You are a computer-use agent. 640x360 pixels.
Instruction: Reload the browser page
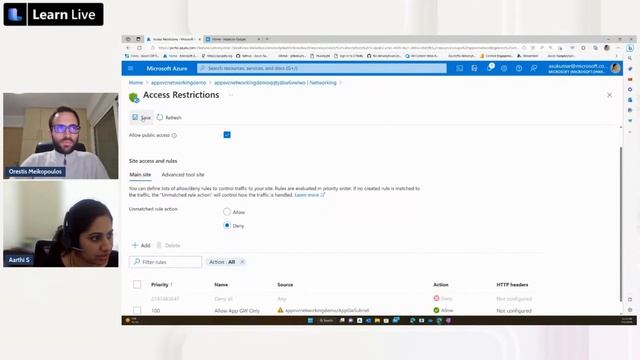coord(140,48)
